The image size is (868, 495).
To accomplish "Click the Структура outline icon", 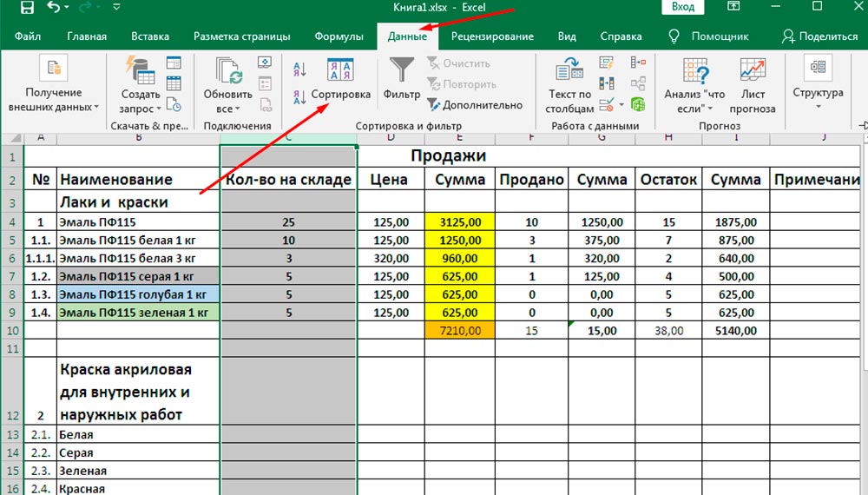I will point(818,68).
